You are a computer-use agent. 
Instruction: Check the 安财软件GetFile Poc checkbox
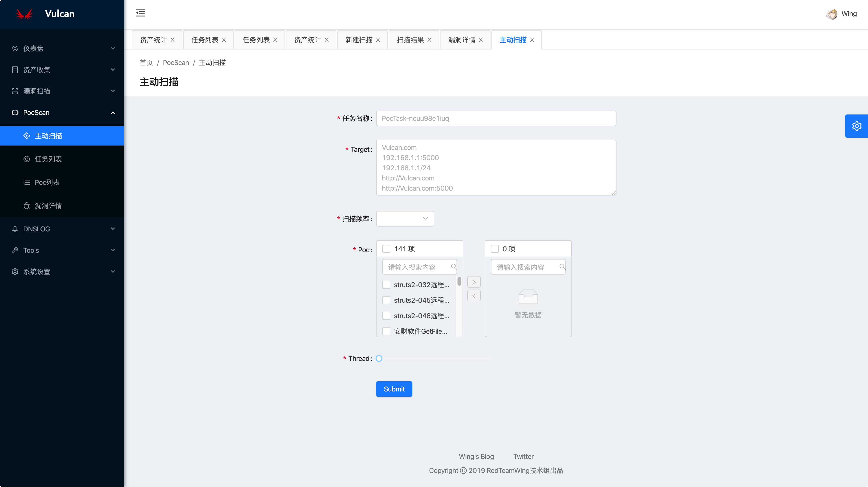(386, 331)
